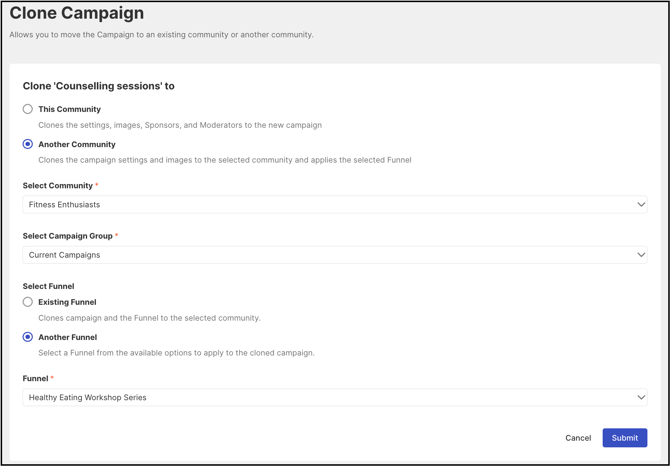Click the This Community label text

point(69,109)
